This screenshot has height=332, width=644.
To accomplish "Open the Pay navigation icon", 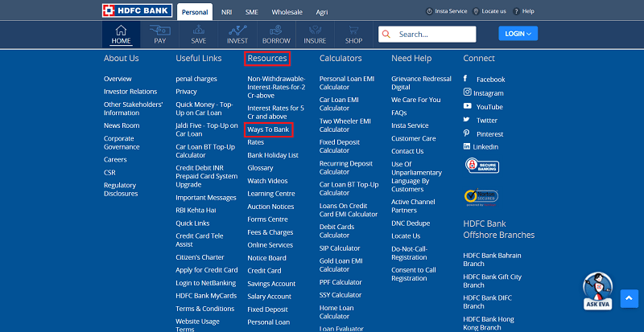I will (159, 30).
